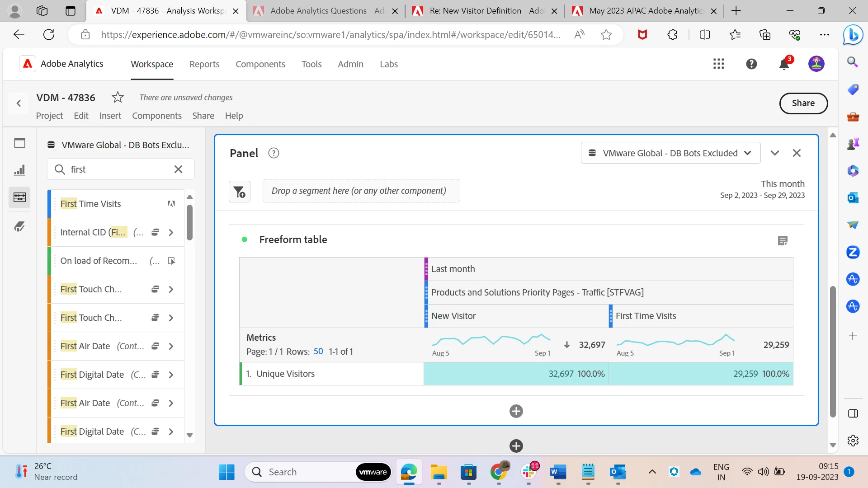The image size is (868, 488).
Task: Click the Share button
Action: coord(803,103)
